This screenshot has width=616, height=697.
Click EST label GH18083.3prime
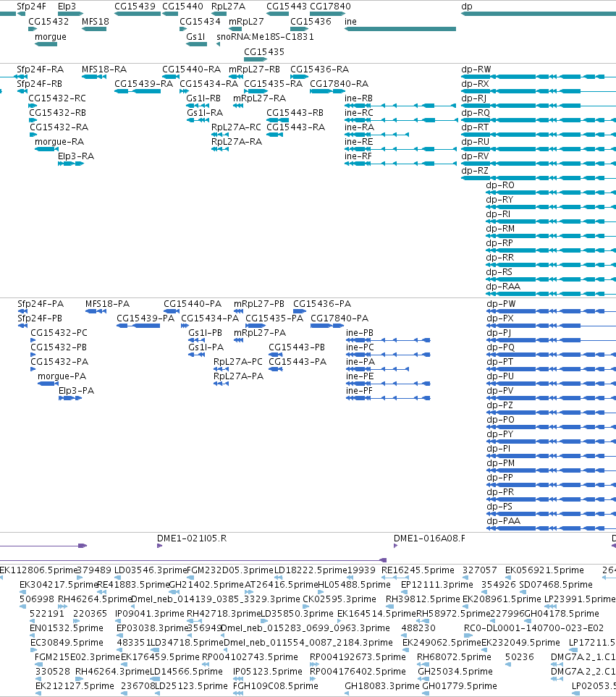pos(381,685)
